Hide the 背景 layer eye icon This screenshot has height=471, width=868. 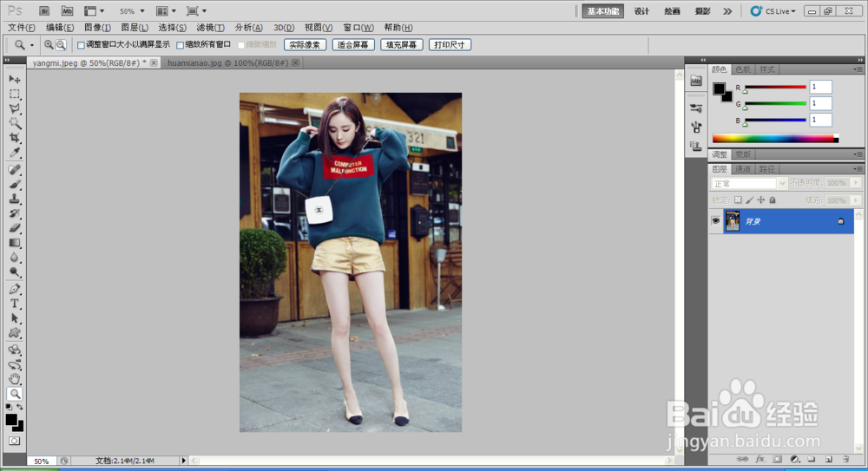tap(716, 221)
